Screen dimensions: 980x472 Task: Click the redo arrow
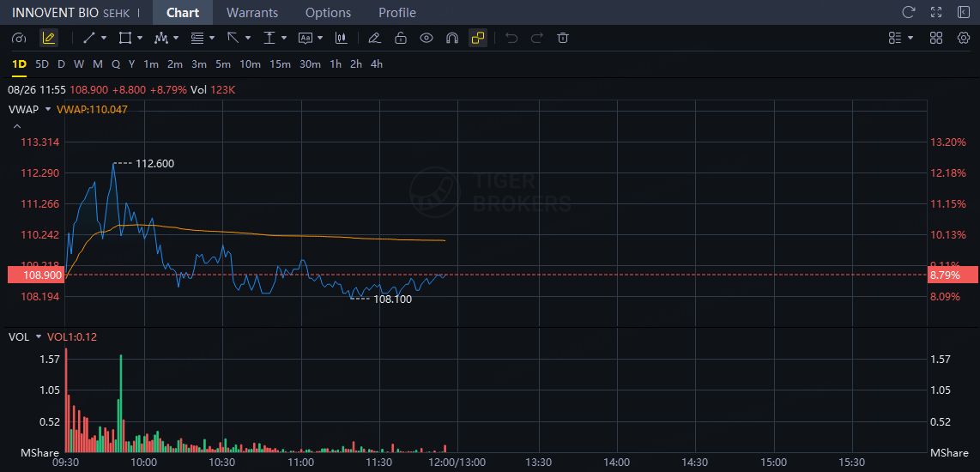(x=537, y=38)
